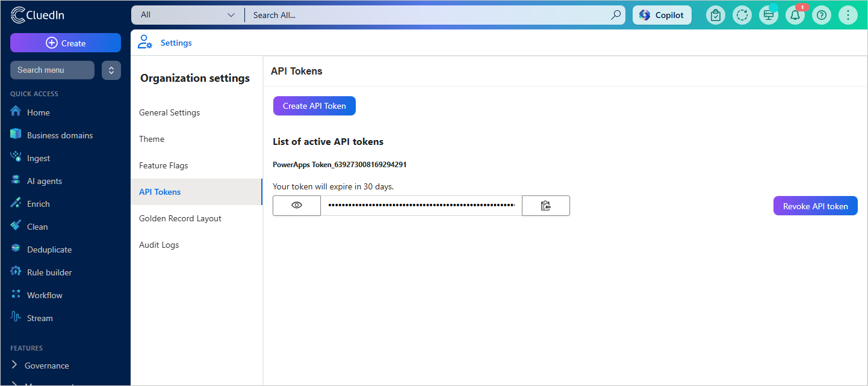Click PowerApps Token_639273008169294291 name
Screen dimensions: 868x386
click(339, 164)
